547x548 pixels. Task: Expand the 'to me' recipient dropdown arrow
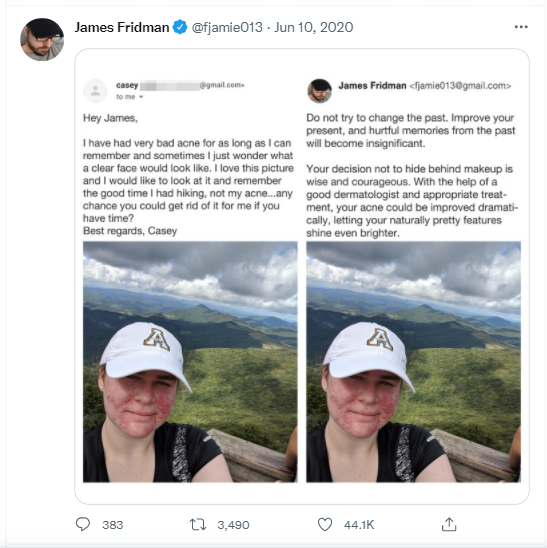[141, 97]
